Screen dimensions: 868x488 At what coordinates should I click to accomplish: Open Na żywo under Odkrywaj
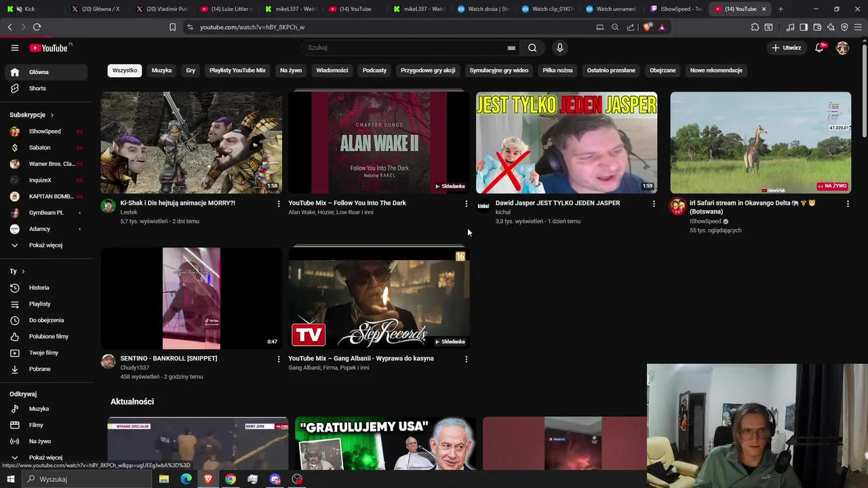46,441
